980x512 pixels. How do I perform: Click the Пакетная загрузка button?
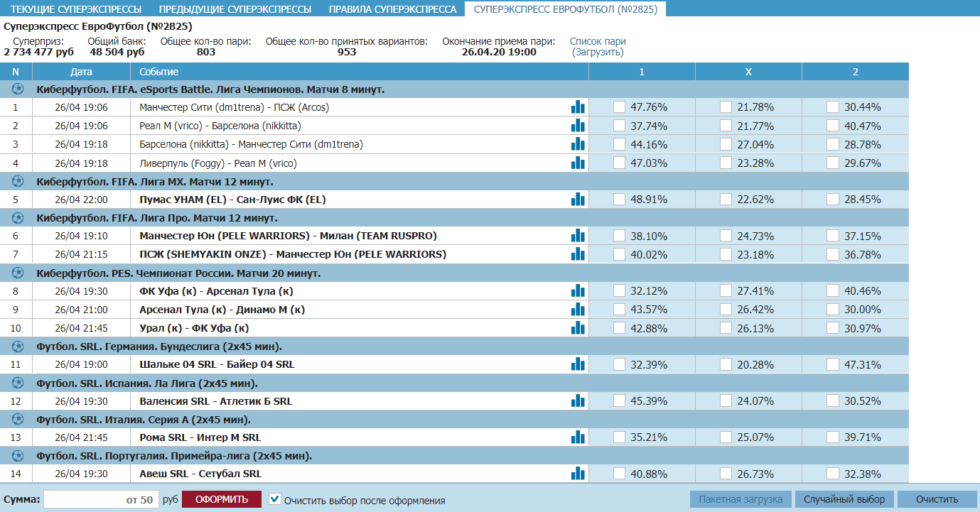click(741, 499)
